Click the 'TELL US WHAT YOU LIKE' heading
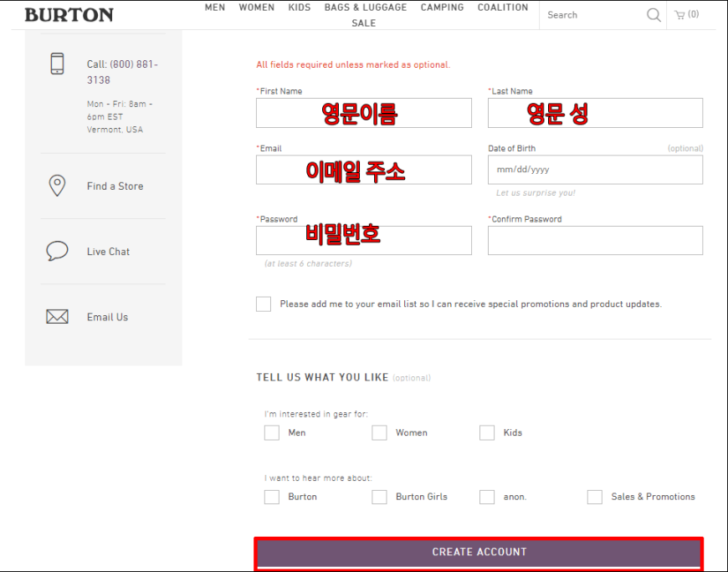Viewport: 728px width, 572px height. tap(322, 377)
